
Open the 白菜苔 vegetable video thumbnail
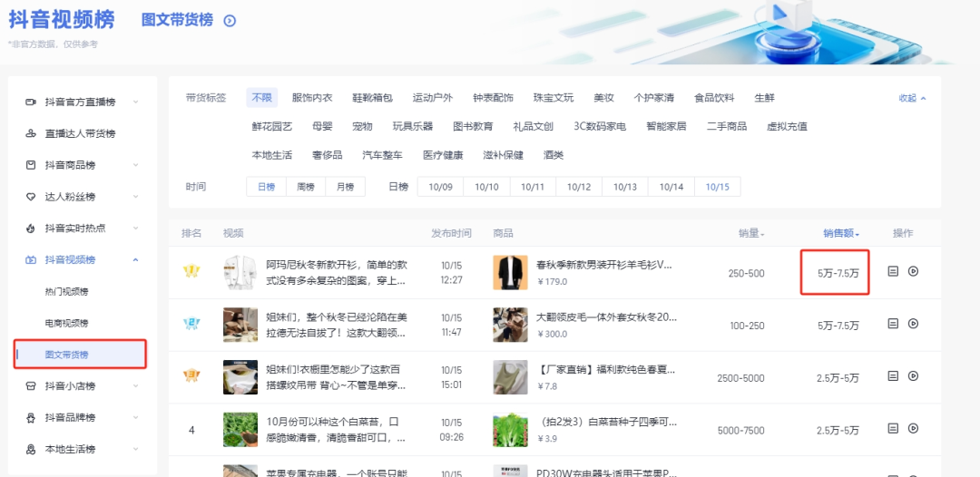coord(240,429)
